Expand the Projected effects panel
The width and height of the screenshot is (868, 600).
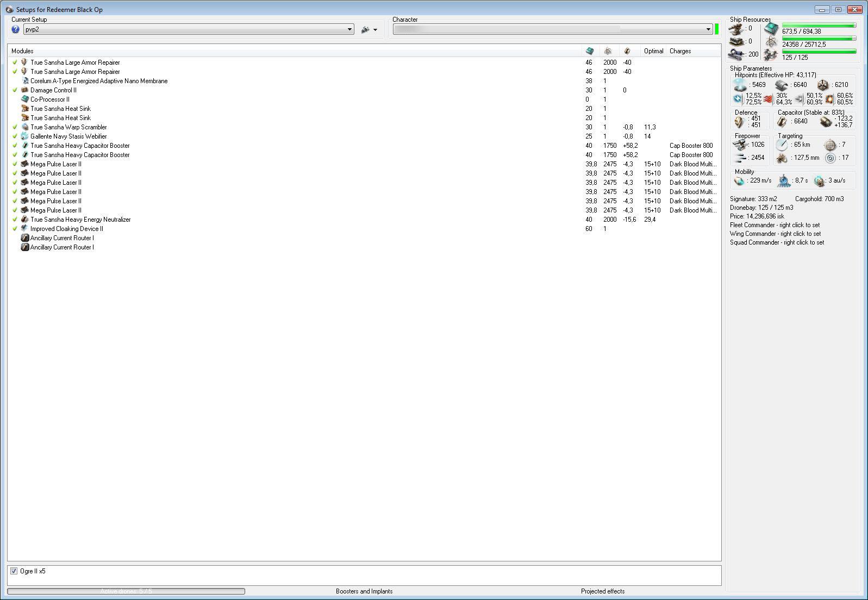pos(603,591)
